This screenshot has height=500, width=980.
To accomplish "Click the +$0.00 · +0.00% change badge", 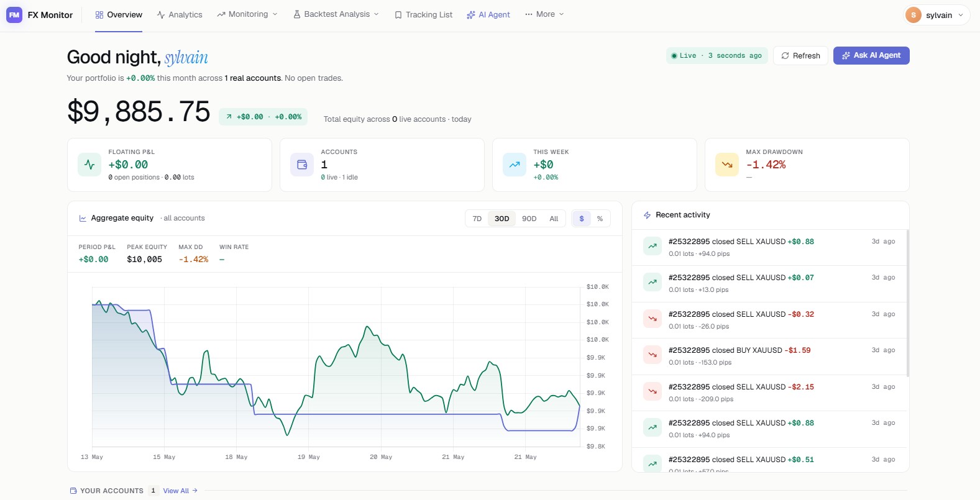I will coord(263,117).
